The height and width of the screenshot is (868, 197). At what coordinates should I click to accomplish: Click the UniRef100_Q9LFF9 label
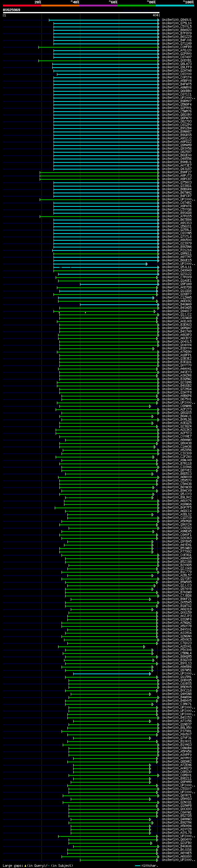[176, 67]
